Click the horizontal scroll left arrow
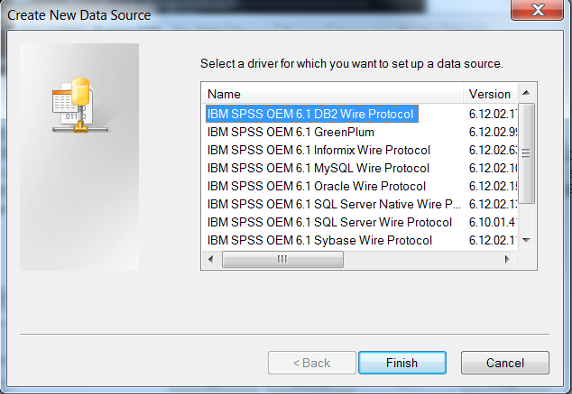This screenshot has height=394, width=572. click(x=211, y=259)
